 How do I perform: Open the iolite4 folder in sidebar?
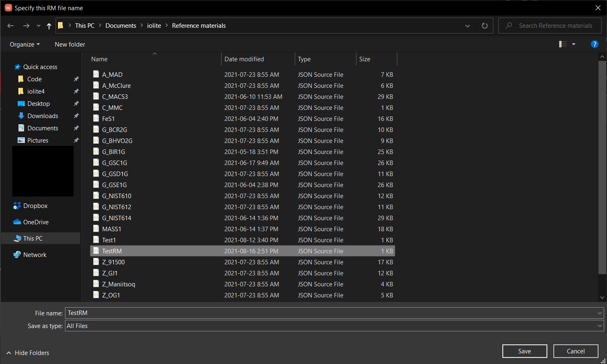pyautogui.click(x=36, y=91)
